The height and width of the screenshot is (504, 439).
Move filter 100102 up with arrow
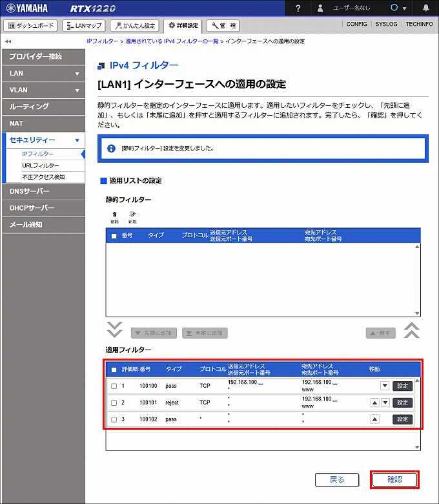[x=374, y=419]
